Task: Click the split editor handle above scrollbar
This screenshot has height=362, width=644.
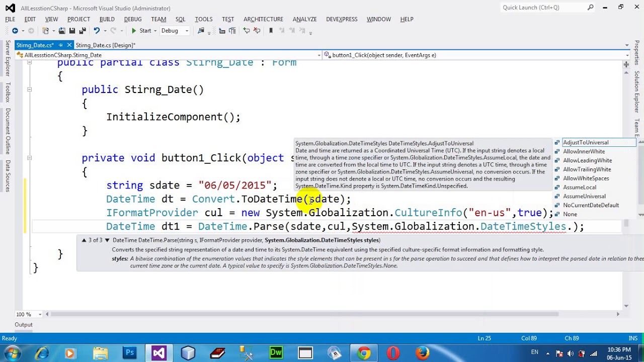Action: point(626,64)
